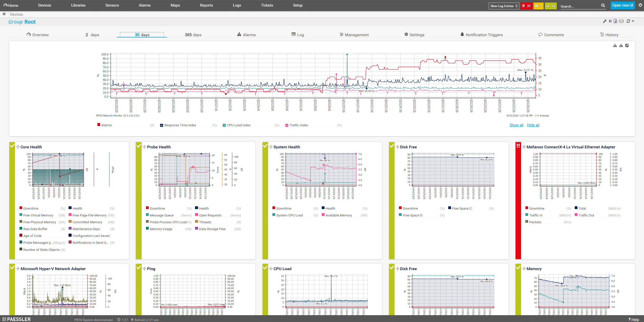
Task: Expand the refresh options dropdown arrow
Action: click(x=633, y=21)
